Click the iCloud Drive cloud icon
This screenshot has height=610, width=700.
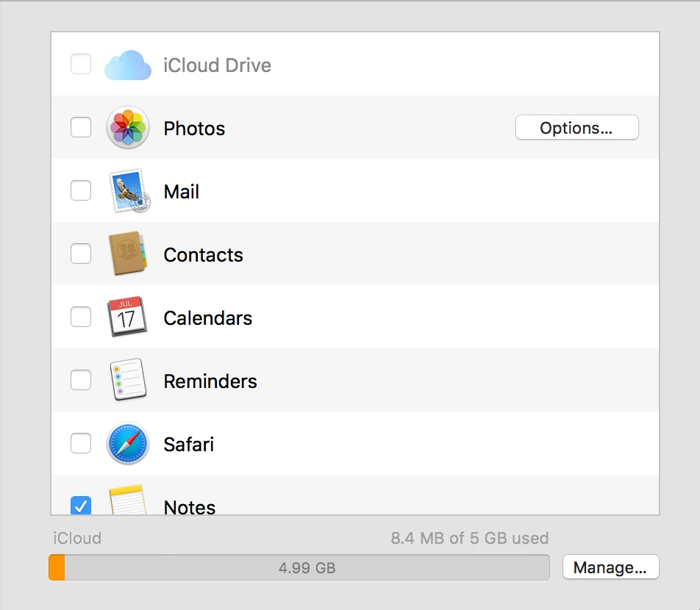coord(128,65)
